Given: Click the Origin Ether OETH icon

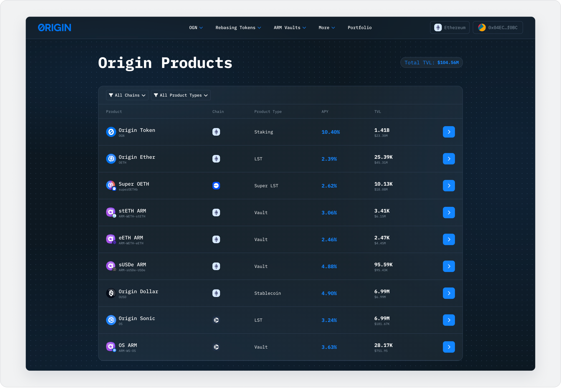Looking at the screenshot, I should (111, 159).
